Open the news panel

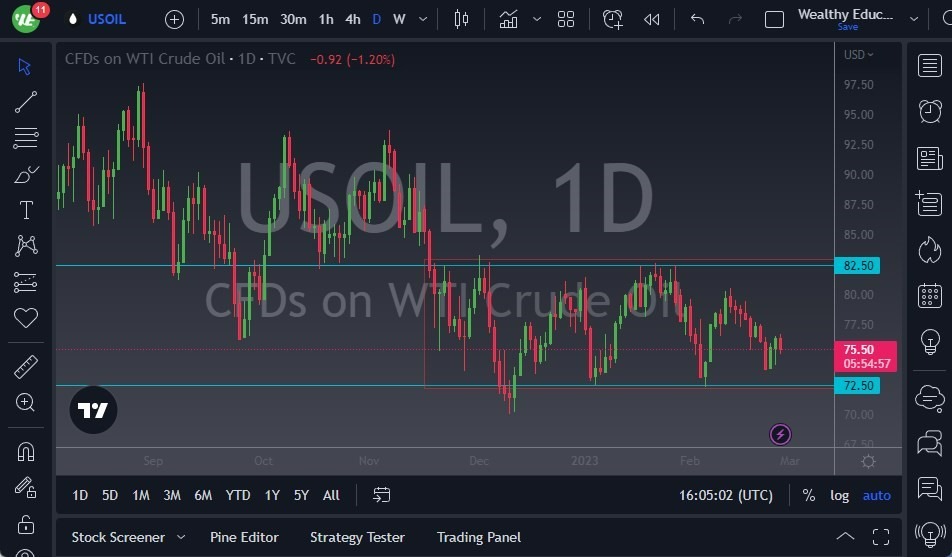[x=930, y=159]
